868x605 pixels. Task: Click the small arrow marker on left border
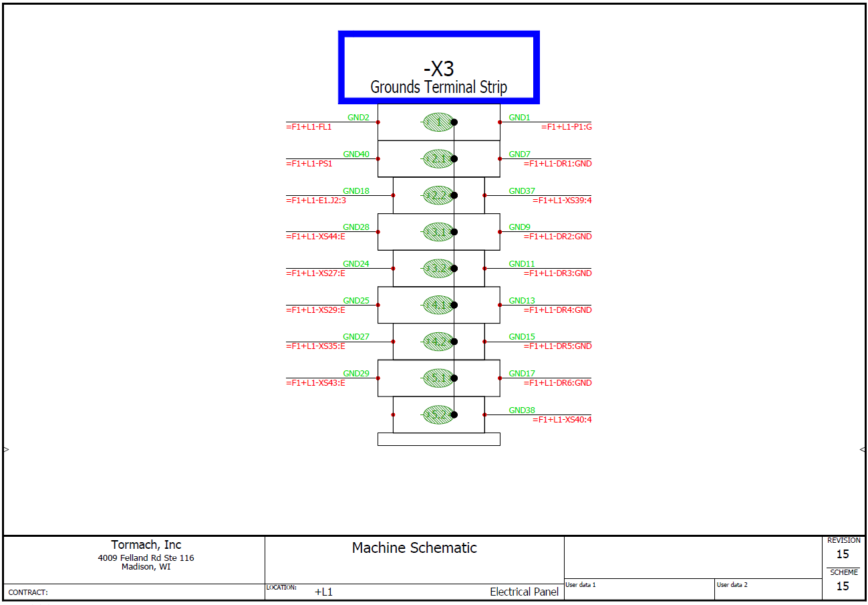(x=6, y=449)
